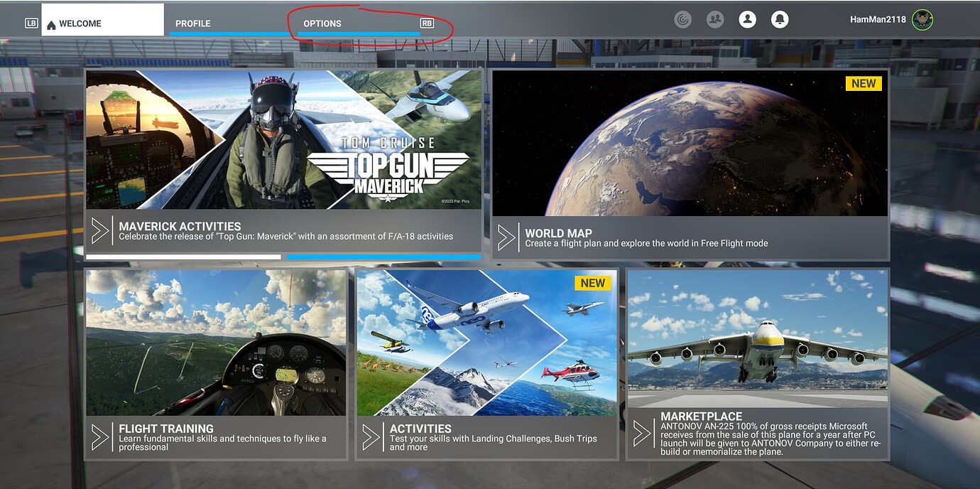Screen dimensions: 980x489
Task: Click the Earth globe World Map image
Action: click(690, 143)
